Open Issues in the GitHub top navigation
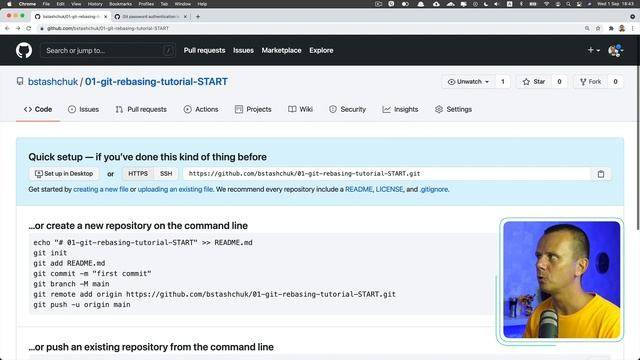 tap(243, 50)
